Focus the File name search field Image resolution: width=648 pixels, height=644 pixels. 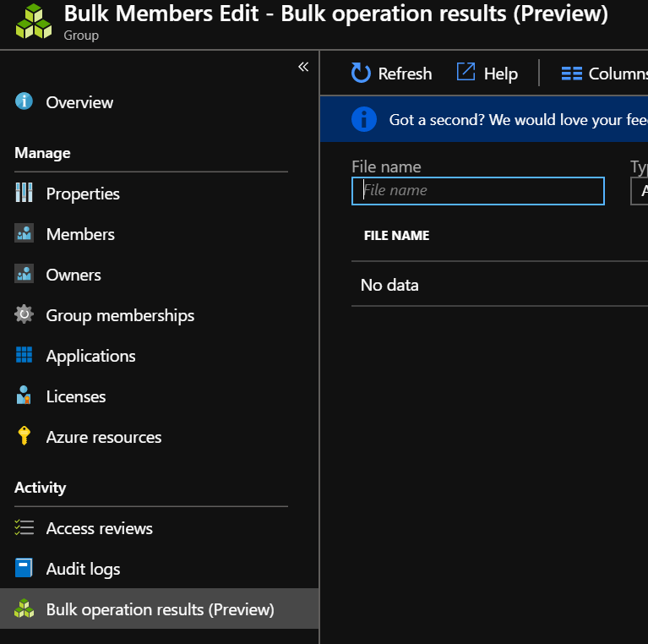pos(478,191)
